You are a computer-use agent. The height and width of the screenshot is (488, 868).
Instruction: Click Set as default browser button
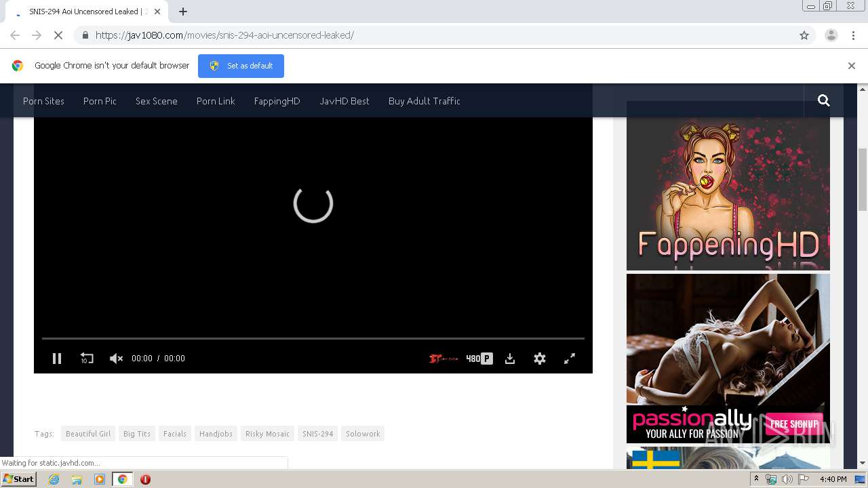pos(241,66)
